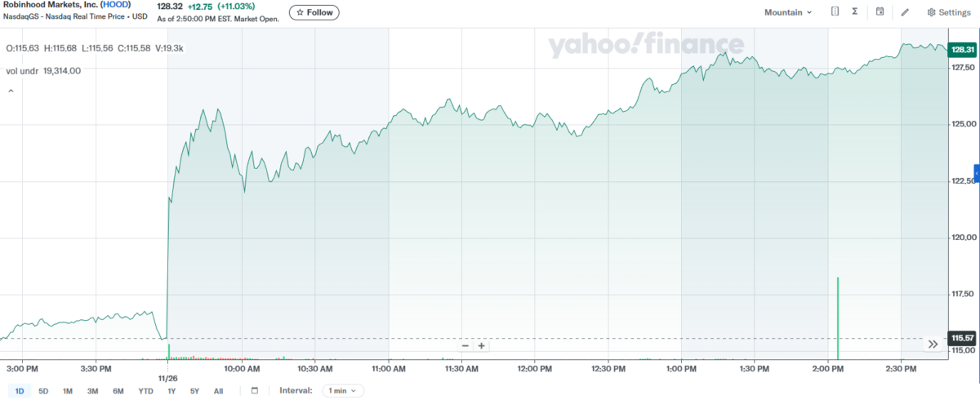The height and width of the screenshot is (400, 980).
Task: Open the Interval 1 min dropdown
Action: [342, 391]
